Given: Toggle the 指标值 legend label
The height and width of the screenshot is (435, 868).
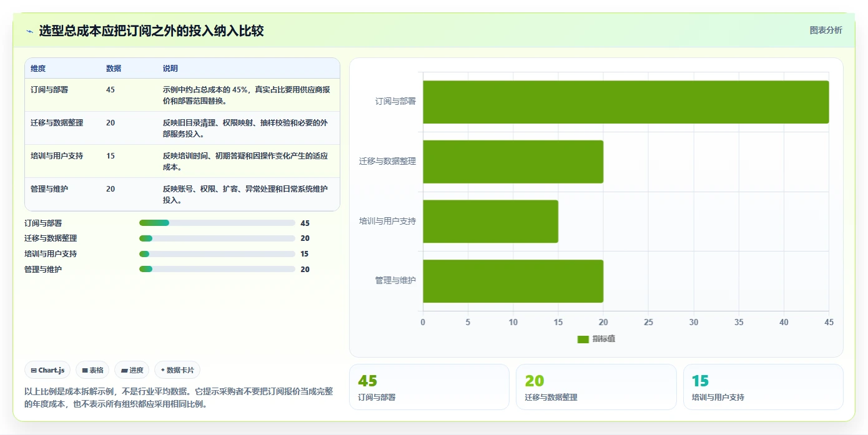Looking at the screenshot, I should (x=604, y=339).
